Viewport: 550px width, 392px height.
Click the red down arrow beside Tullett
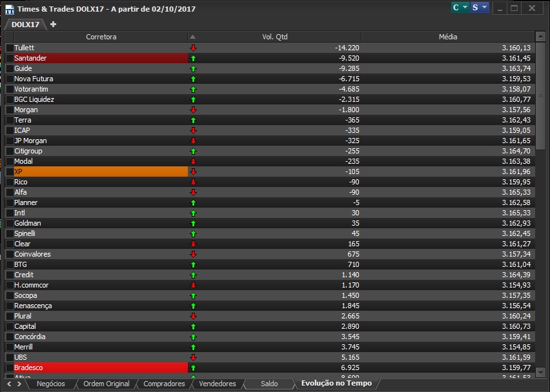click(x=193, y=48)
